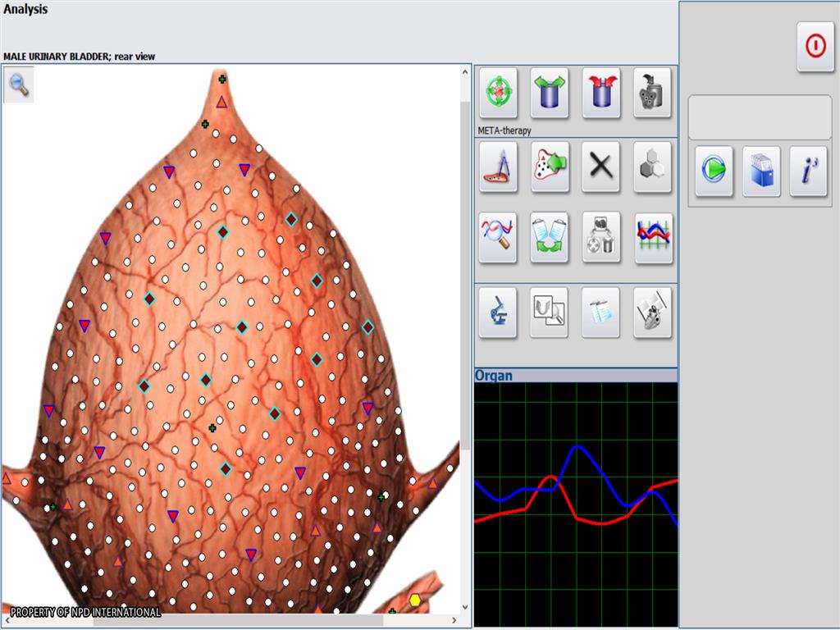Image resolution: width=840 pixels, height=630 pixels.
Task: Open the red-blue graph chart icon
Action: click(x=653, y=238)
